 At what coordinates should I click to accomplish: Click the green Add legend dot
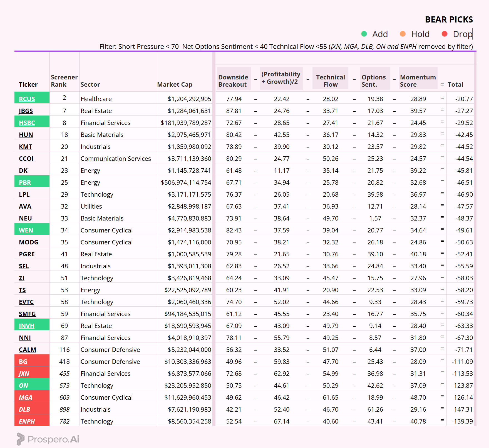(364, 34)
